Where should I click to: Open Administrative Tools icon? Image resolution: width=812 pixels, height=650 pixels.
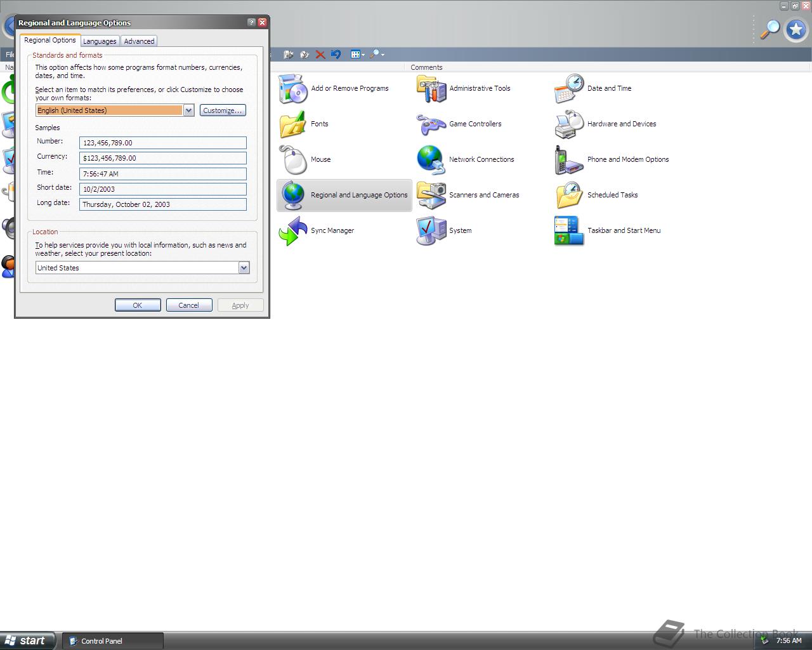[x=431, y=89]
